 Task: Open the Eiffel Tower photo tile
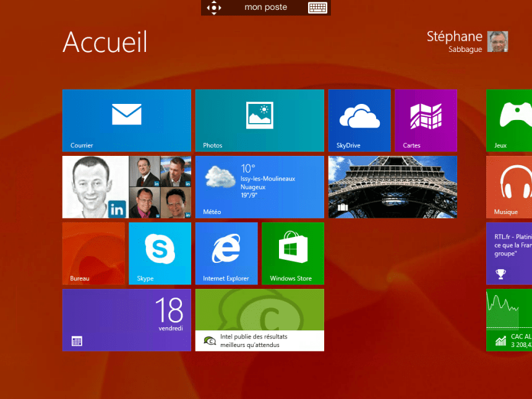pos(392,187)
